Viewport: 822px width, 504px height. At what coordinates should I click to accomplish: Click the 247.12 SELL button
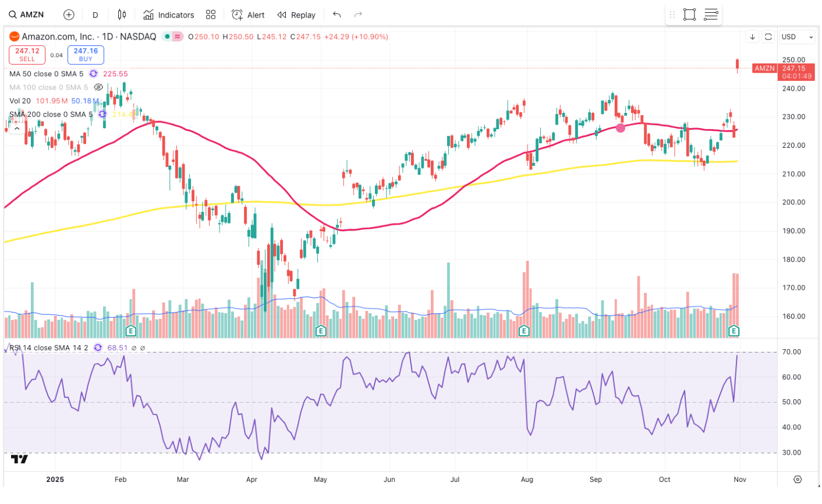[27, 55]
